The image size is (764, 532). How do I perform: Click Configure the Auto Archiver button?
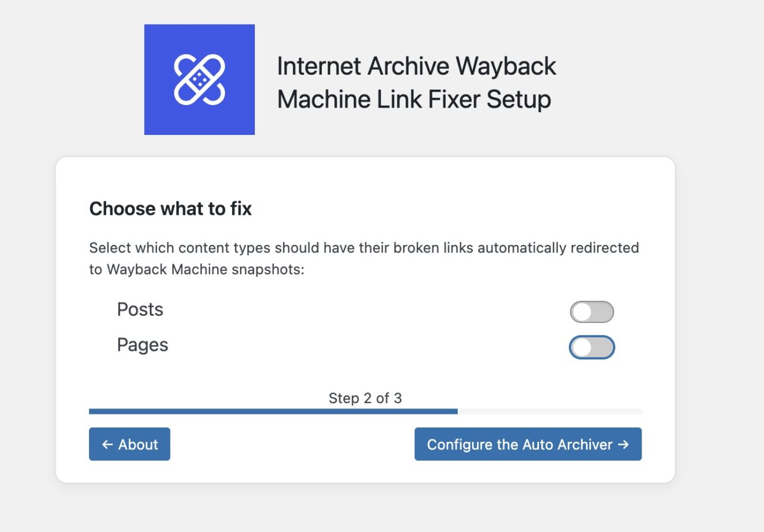(x=528, y=444)
